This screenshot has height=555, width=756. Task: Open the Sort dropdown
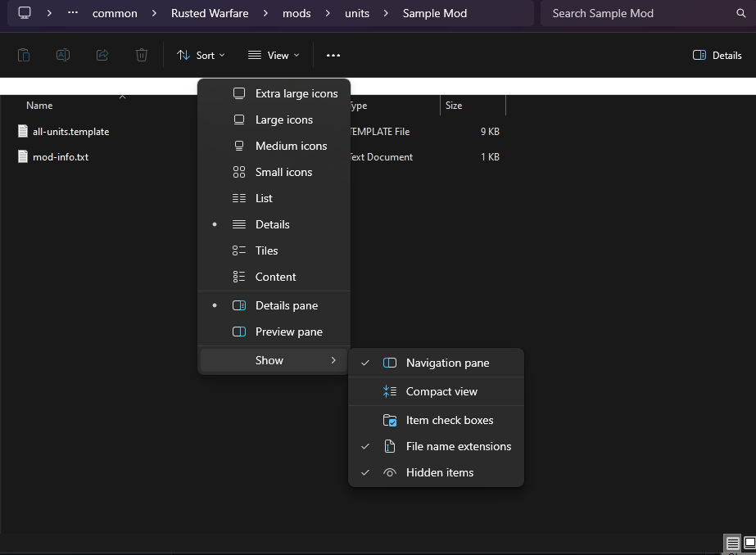coord(201,56)
